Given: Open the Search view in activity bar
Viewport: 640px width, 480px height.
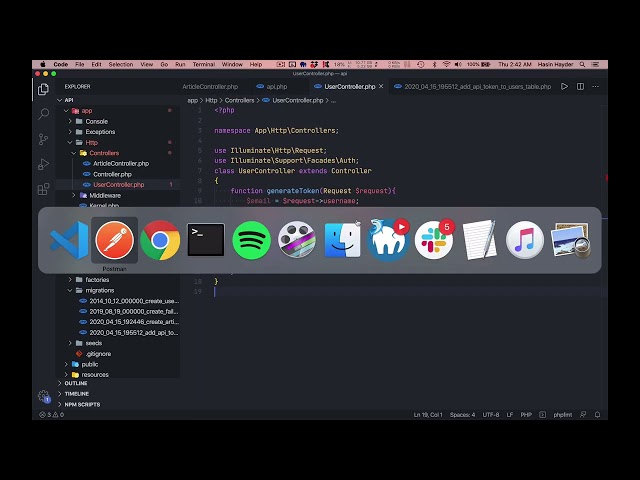Looking at the screenshot, I should click(x=43, y=114).
